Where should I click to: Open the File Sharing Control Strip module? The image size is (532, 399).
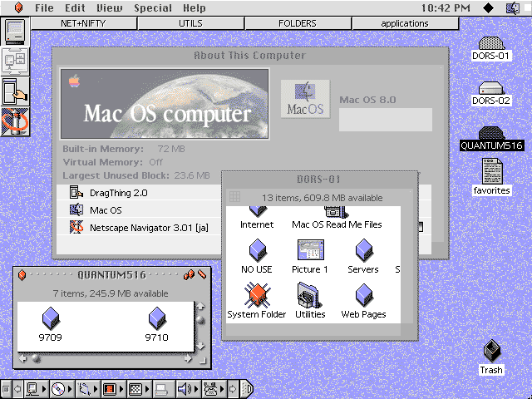(x=87, y=389)
